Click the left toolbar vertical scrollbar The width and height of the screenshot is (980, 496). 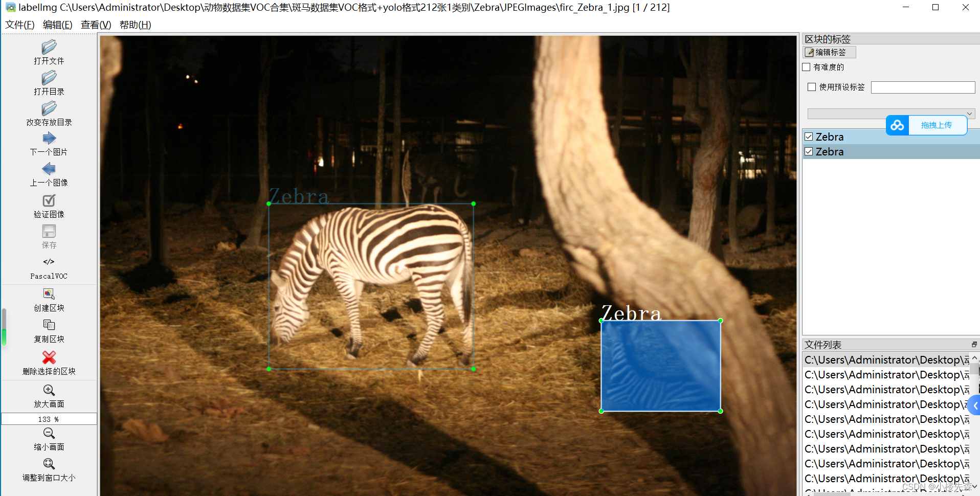tap(4, 327)
